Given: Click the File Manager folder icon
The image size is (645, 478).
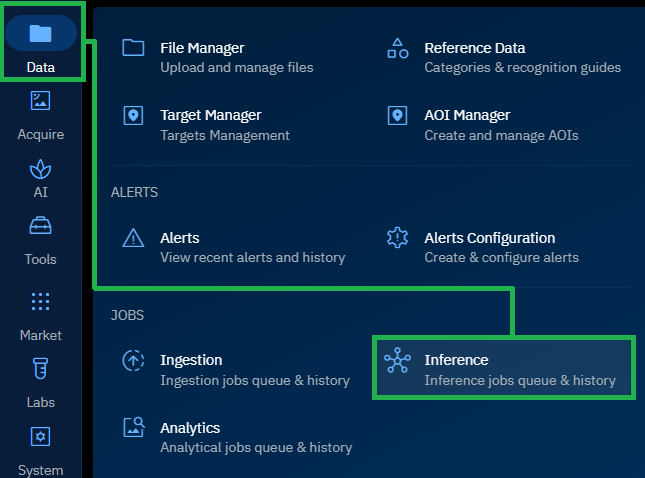Looking at the screenshot, I should (x=133, y=48).
